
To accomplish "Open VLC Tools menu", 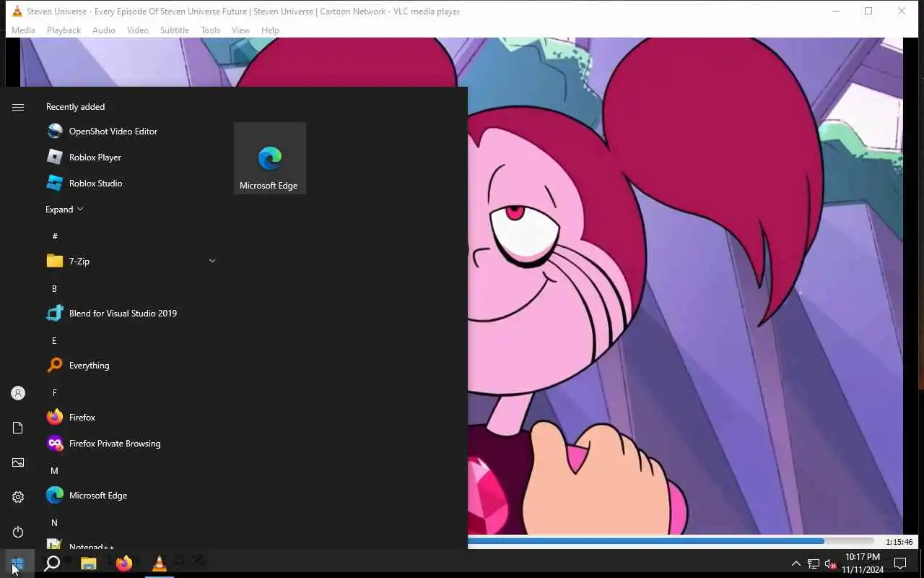I will point(210,30).
